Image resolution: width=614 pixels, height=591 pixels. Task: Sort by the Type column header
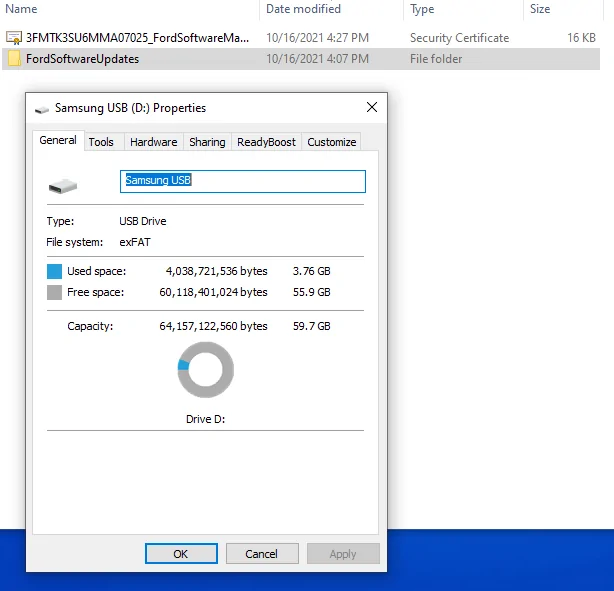click(x=422, y=9)
